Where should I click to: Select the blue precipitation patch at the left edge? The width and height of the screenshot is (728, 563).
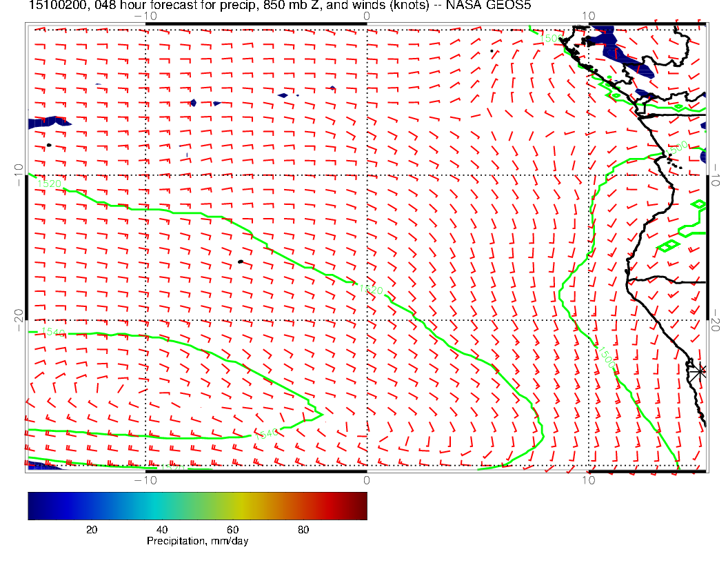(48, 123)
